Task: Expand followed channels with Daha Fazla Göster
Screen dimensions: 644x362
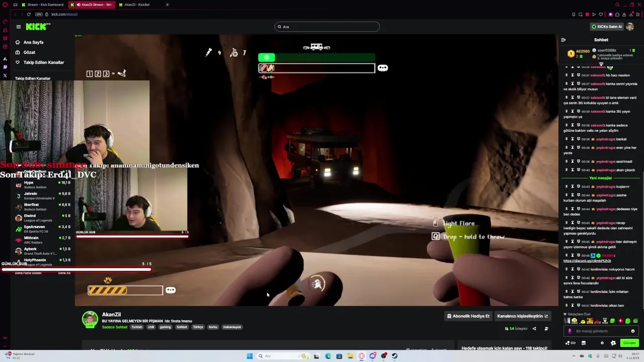Action: click(x=29, y=273)
